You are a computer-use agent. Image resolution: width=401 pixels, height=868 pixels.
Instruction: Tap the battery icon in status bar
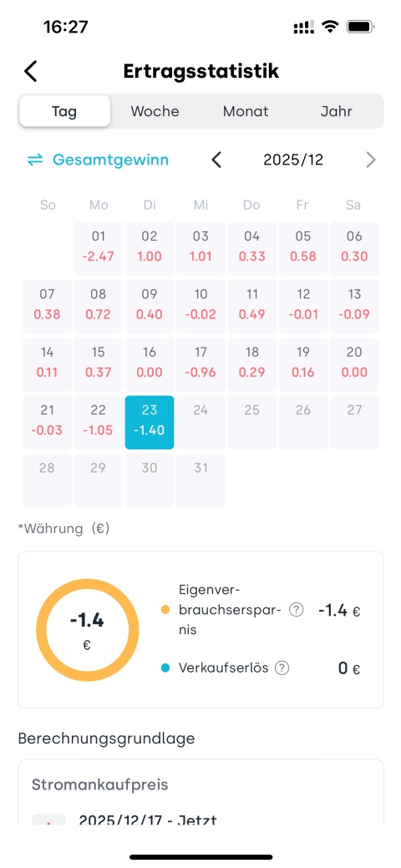click(361, 27)
